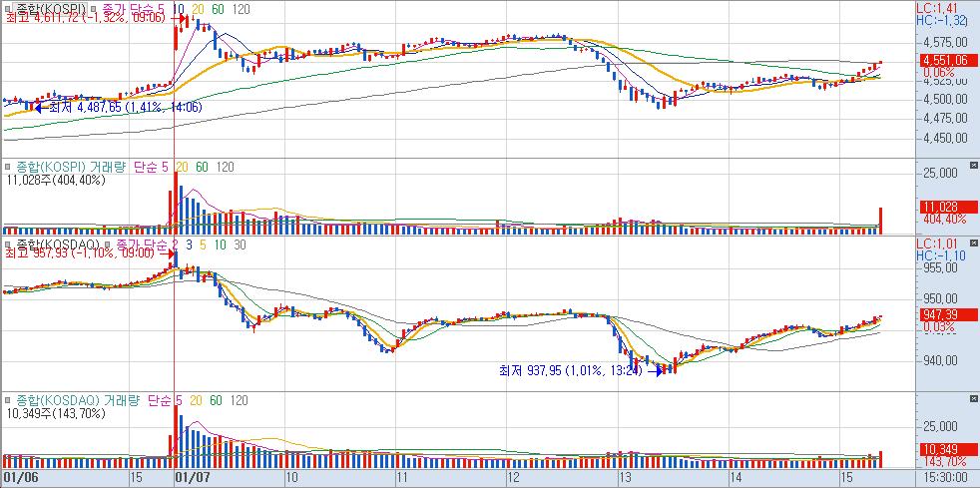Click the KOSPI 11,028주(404.40%) volume readout
The height and width of the screenshot is (488, 980).
click(55, 180)
